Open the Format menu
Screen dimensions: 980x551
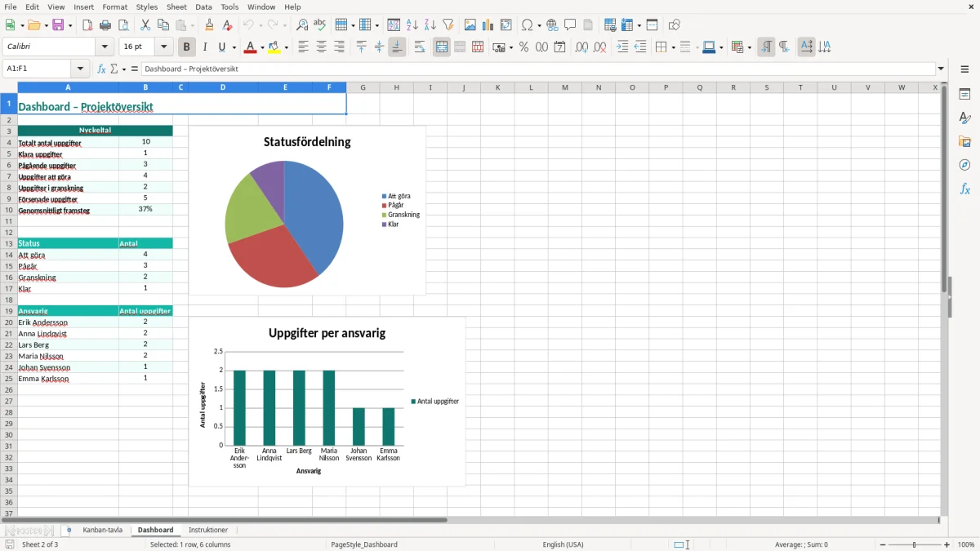pos(114,7)
